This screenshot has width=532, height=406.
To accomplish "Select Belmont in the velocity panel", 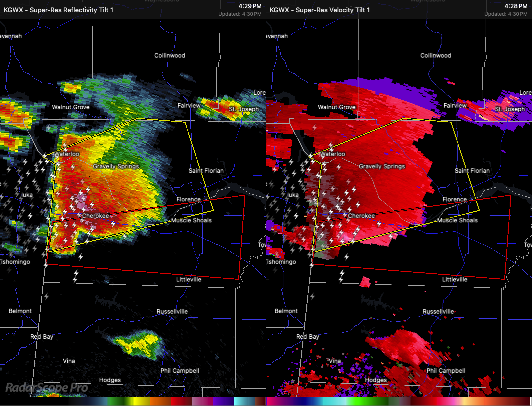I will tap(286, 311).
